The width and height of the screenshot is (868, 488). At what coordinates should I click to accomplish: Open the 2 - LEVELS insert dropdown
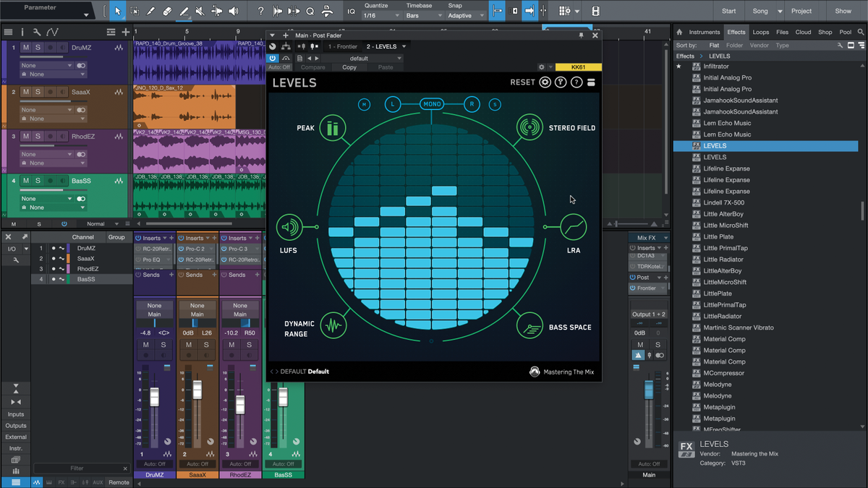384,46
